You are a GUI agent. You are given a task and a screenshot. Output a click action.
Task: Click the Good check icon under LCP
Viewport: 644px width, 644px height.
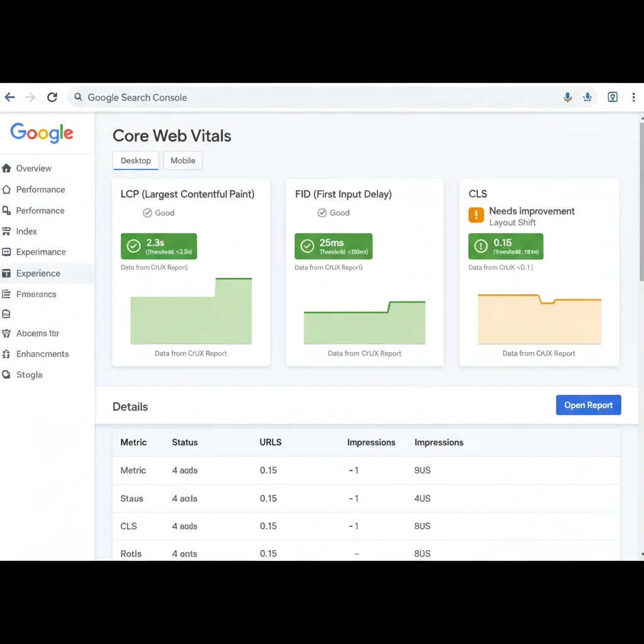pos(147,213)
